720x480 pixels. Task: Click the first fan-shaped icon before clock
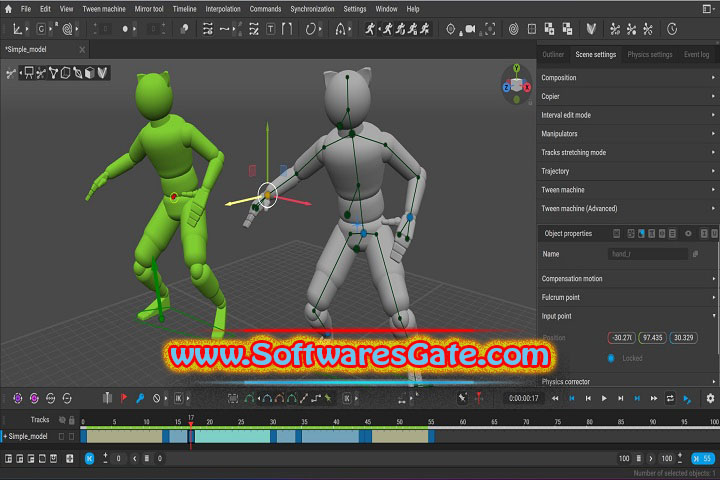pyautogui.click(x=614, y=29)
